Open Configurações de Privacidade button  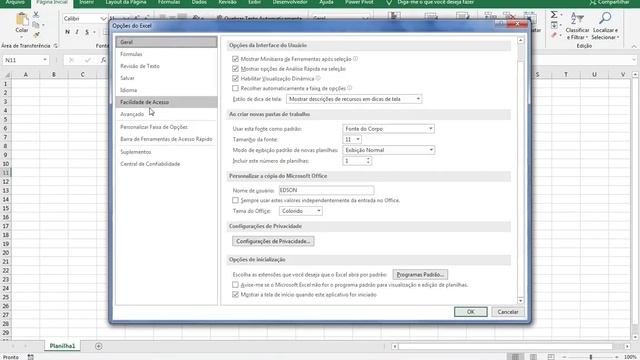(x=273, y=241)
